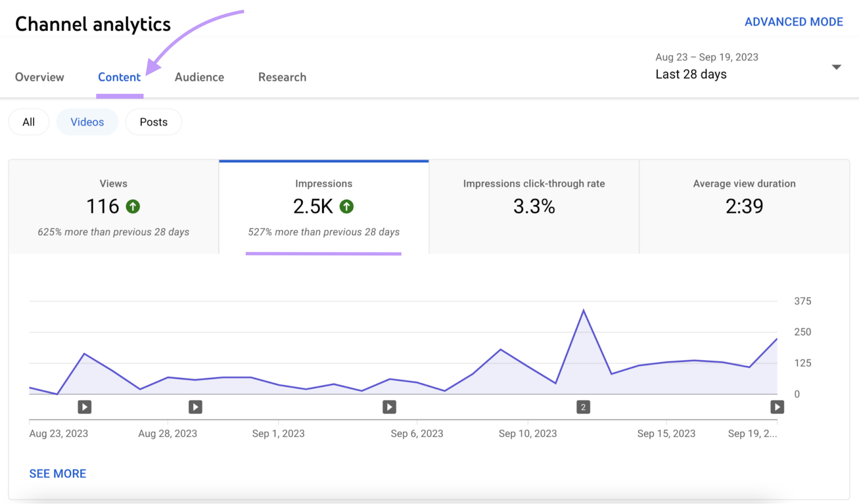The image size is (859, 504).
Task: Click the video marker at the chart's right edge
Action: (x=777, y=407)
